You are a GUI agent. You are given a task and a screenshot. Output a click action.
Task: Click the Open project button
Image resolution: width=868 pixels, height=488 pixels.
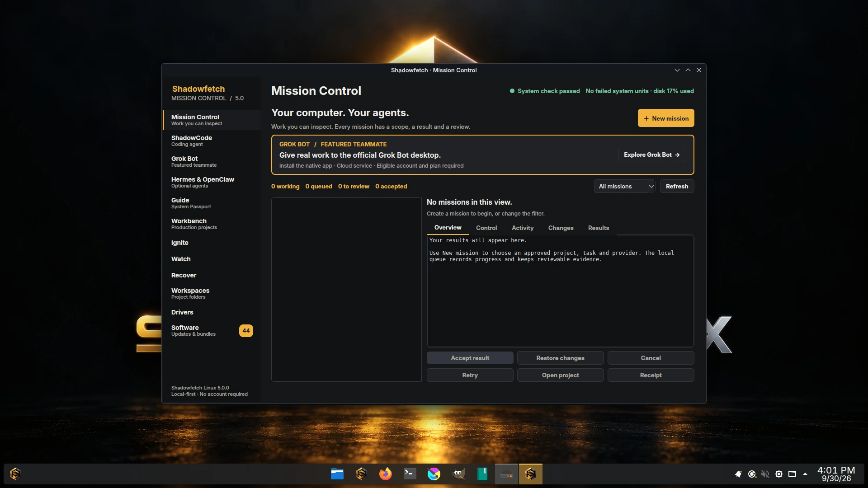(560, 375)
